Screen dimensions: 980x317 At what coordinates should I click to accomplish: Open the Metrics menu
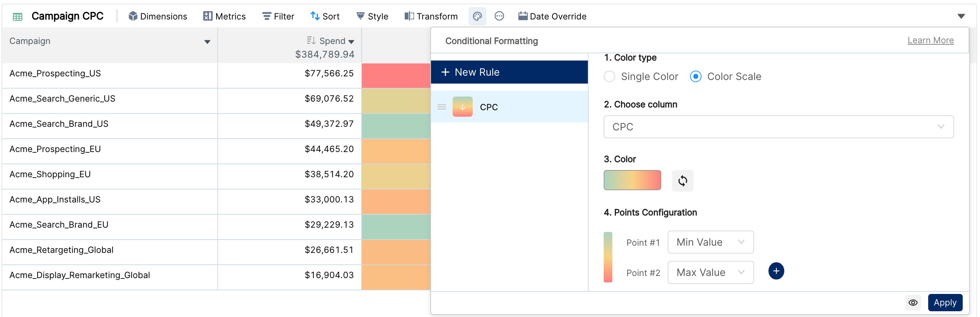tap(224, 16)
